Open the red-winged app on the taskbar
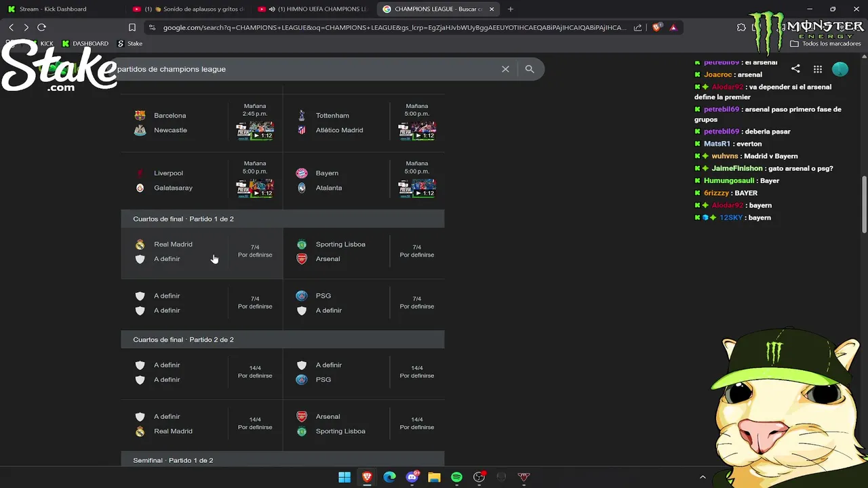Viewport: 868px width, 488px height. point(524,477)
